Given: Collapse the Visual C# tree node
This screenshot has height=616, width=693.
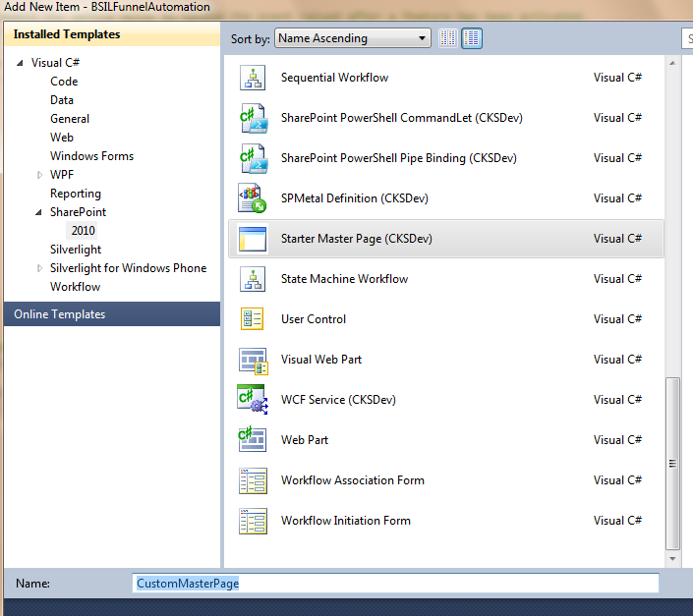Looking at the screenshot, I should [x=20, y=63].
